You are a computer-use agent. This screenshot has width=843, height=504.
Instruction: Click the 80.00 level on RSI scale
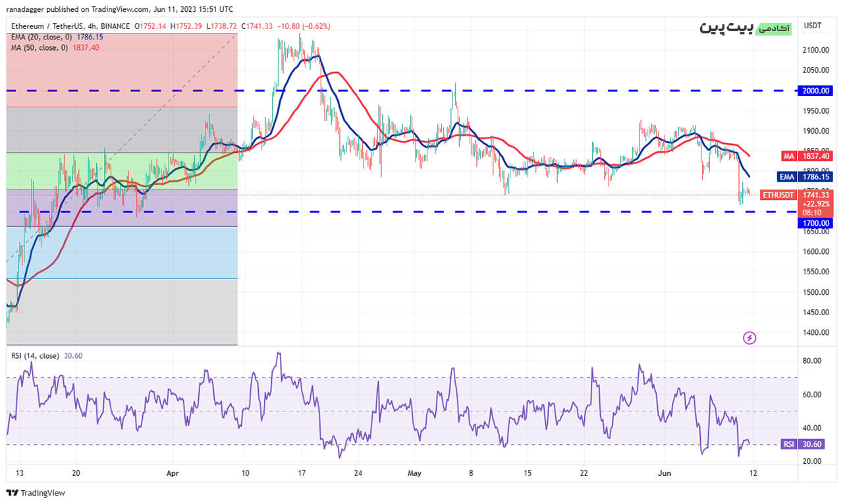(811, 361)
